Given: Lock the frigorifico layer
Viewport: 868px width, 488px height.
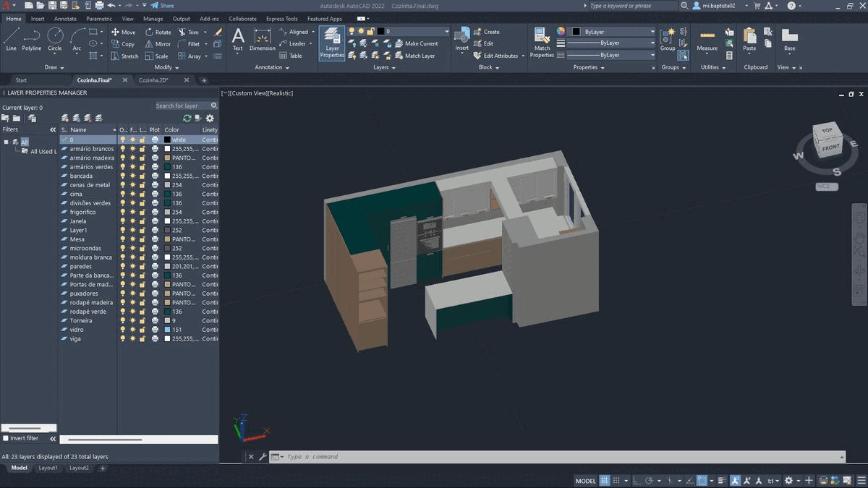Looking at the screenshot, I should tap(143, 212).
